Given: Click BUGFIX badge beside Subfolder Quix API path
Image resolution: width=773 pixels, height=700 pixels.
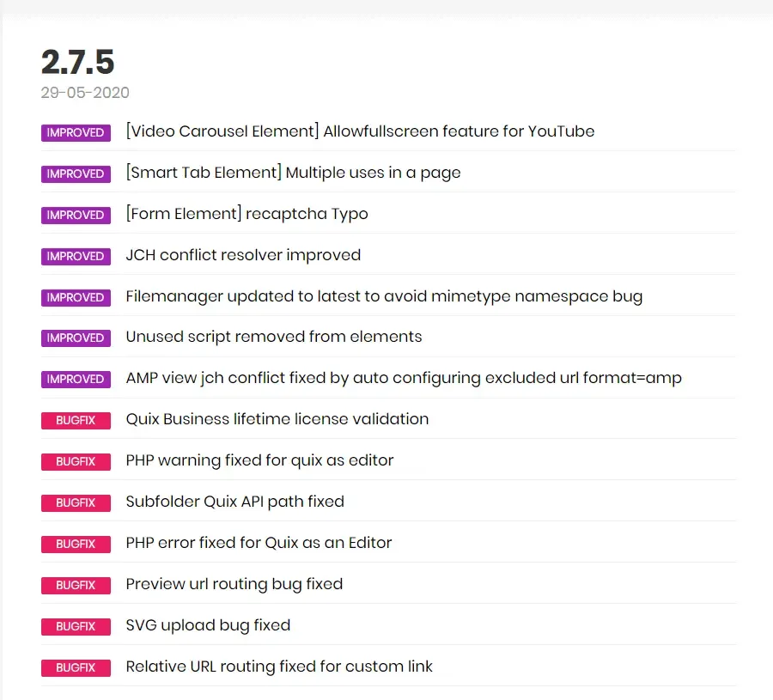Looking at the screenshot, I should click(x=76, y=502).
